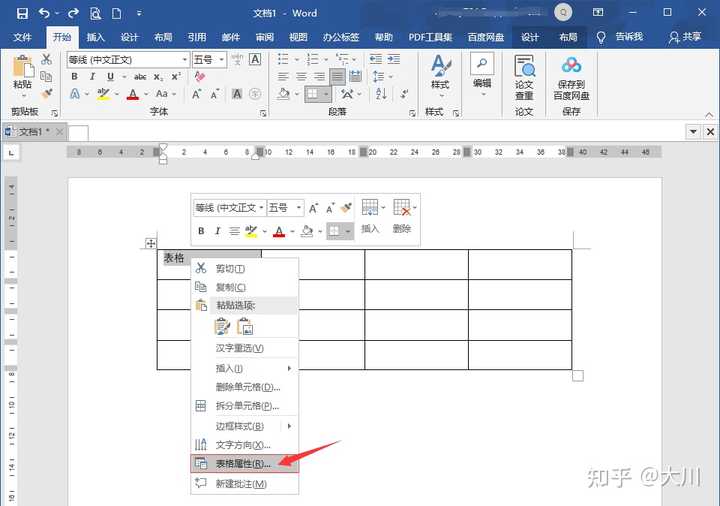Viewport: 720px width, 506px height.
Task: Grow font size in the ribbon
Action: coord(197,94)
